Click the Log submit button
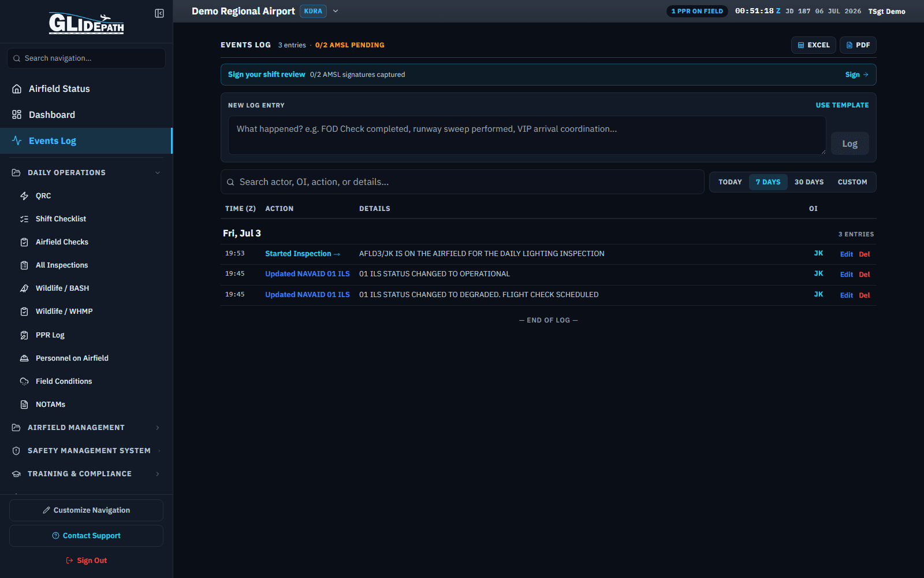 coord(850,143)
